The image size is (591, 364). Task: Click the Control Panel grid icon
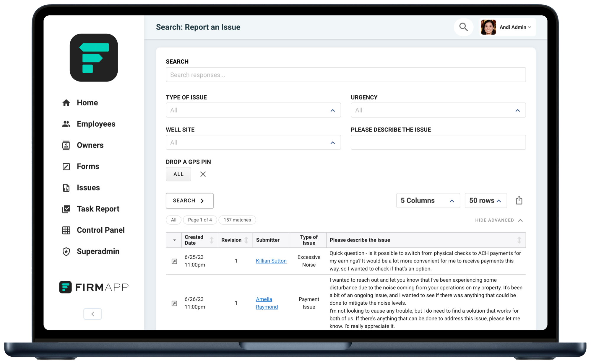(66, 230)
